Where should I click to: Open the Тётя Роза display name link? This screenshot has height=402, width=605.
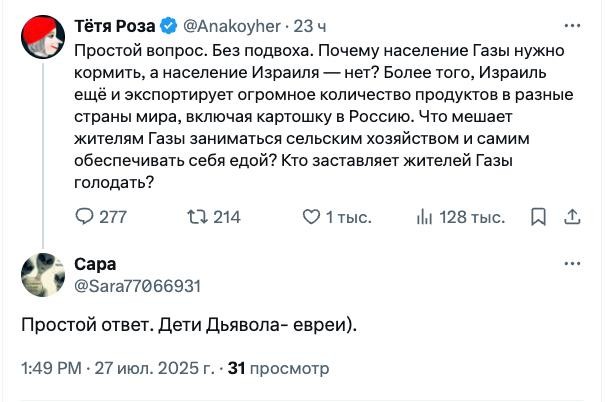(x=115, y=26)
